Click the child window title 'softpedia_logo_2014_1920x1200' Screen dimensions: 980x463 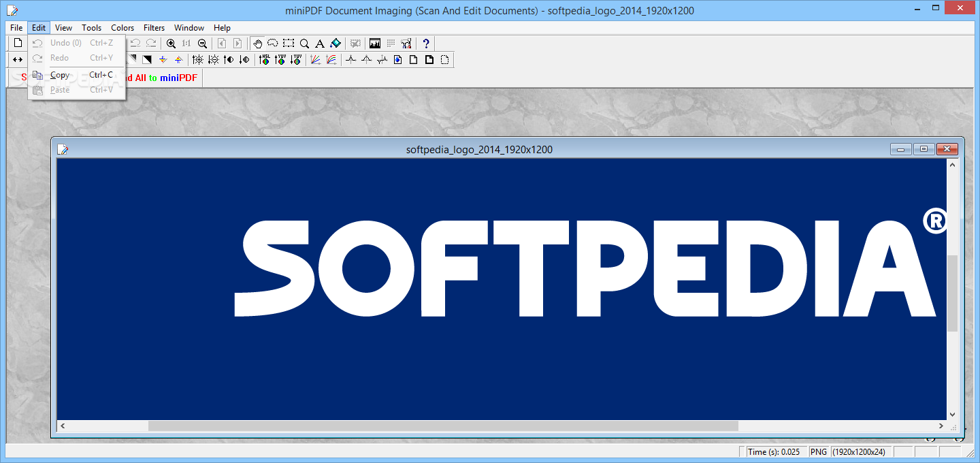pos(479,150)
